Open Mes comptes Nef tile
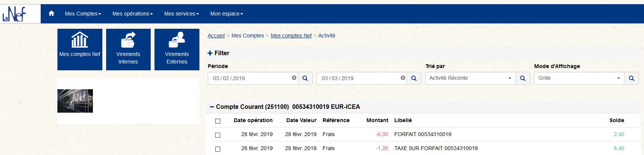Image resolution: width=644 pixels, height=155 pixels. (x=80, y=50)
